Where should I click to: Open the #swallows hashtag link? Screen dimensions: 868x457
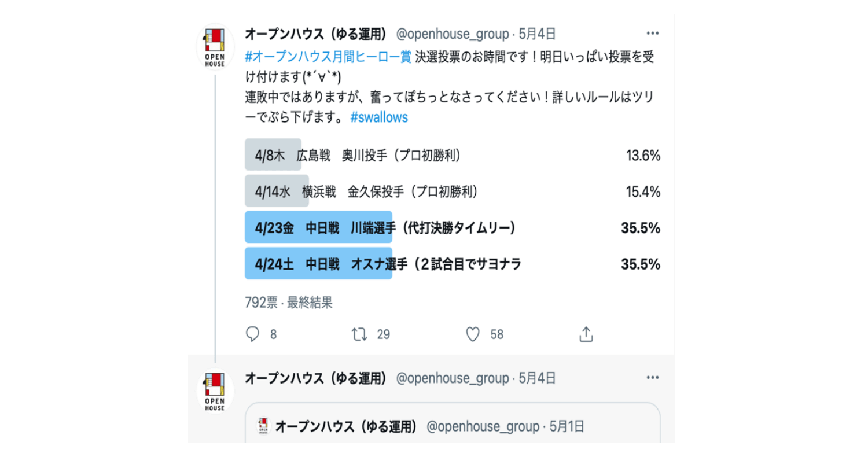click(379, 117)
